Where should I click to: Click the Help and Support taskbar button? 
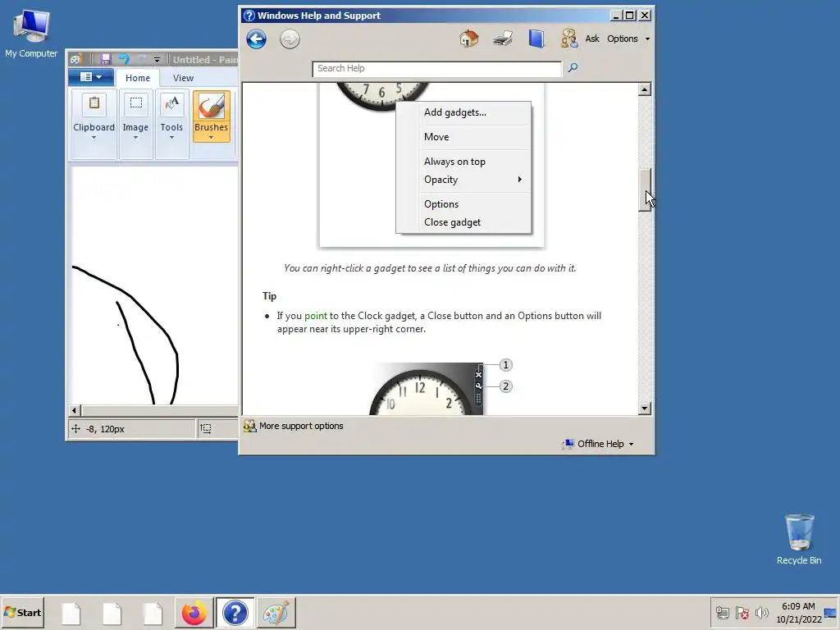pyautogui.click(x=235, y=613)
